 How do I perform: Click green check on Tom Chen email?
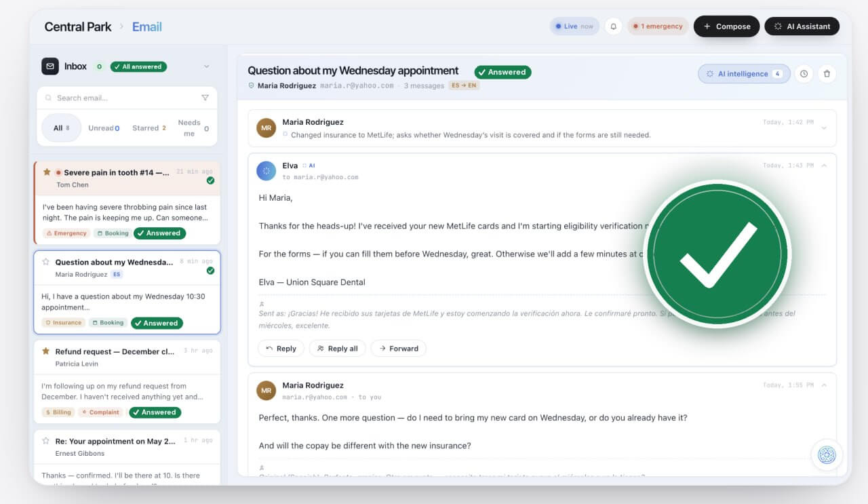point(210,180)
